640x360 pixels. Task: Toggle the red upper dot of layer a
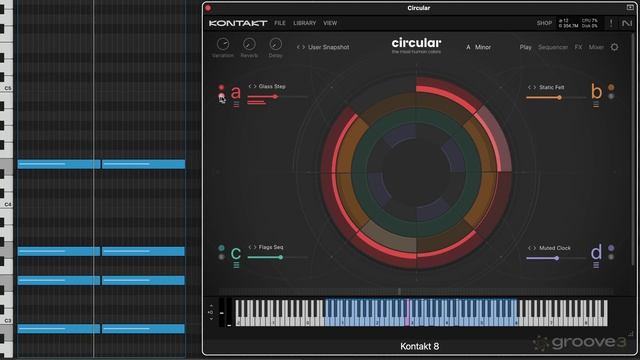pyautogui.click(x=221, y=87)
